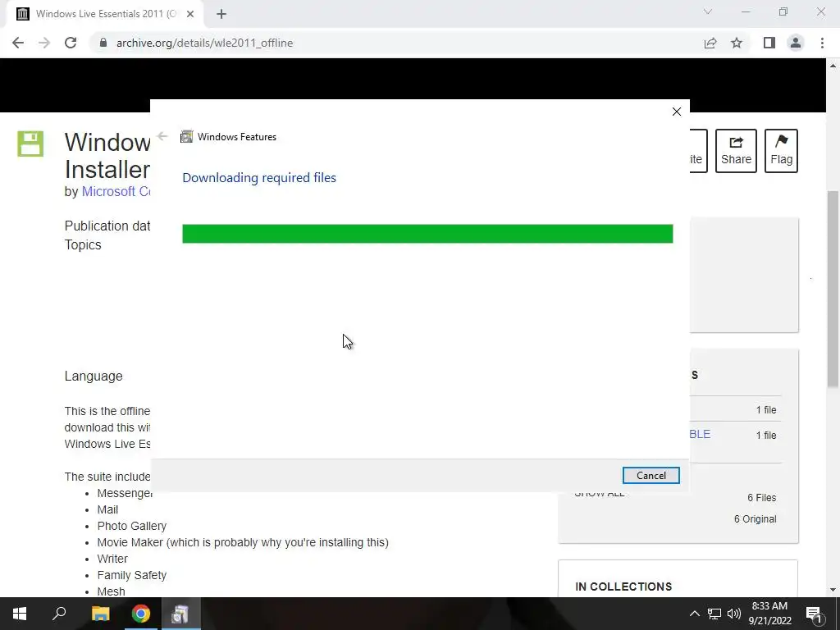The image size is (840, 630).
Task: Open Chrome three-dot menu
Action: 822,43
